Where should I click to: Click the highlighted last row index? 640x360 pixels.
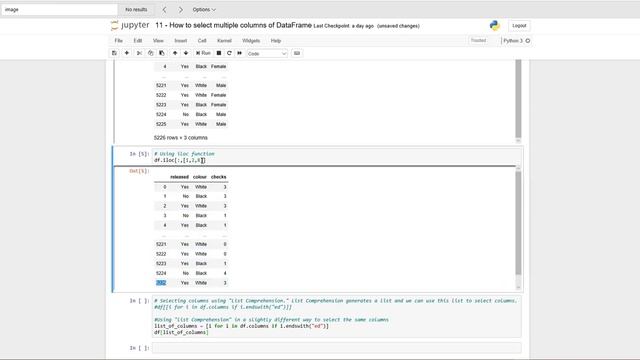click(161, 283)
